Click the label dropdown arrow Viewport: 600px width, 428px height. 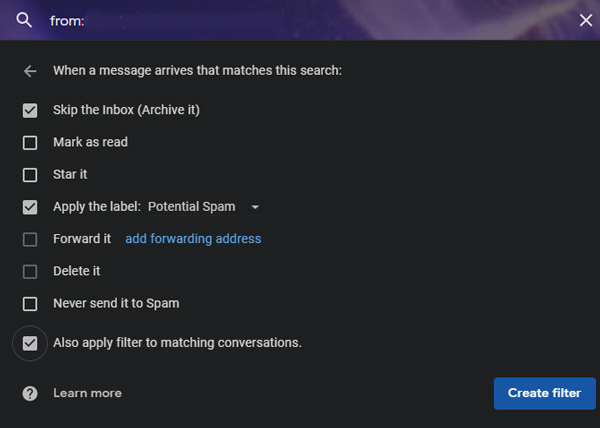[x=255, y=207]
